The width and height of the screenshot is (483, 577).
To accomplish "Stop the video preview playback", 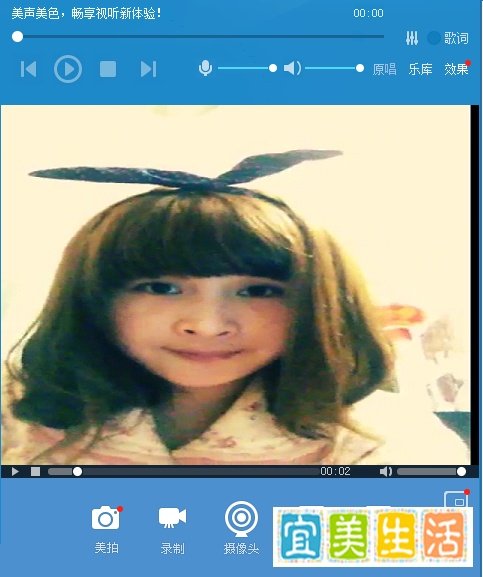I will (x=35, y=471).
